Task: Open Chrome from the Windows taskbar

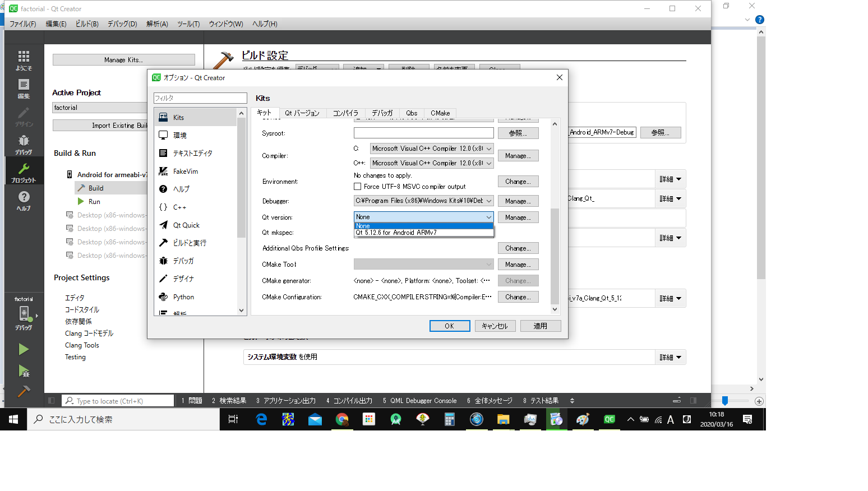Action: click(342, 419)
